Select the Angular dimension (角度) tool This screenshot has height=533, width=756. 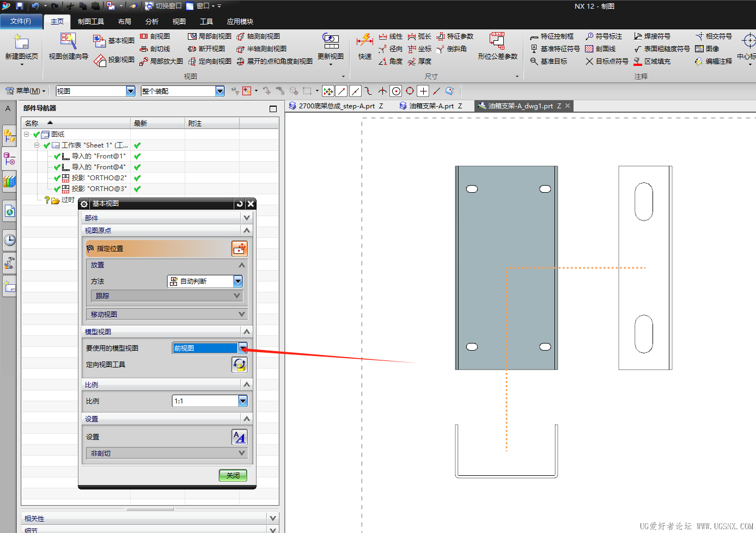(391, 62)
